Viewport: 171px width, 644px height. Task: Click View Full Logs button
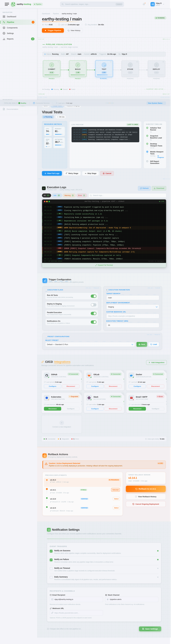point(52,173)
